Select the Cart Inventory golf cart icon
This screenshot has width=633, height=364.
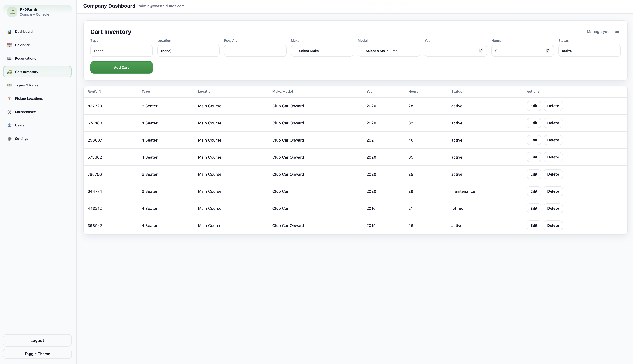click(x=9, y=72)
